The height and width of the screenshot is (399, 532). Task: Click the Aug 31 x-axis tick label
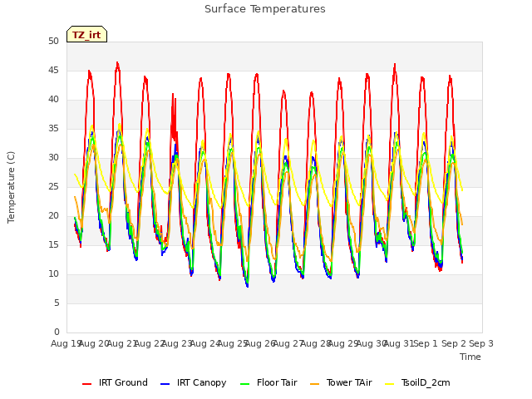(399, 343)
